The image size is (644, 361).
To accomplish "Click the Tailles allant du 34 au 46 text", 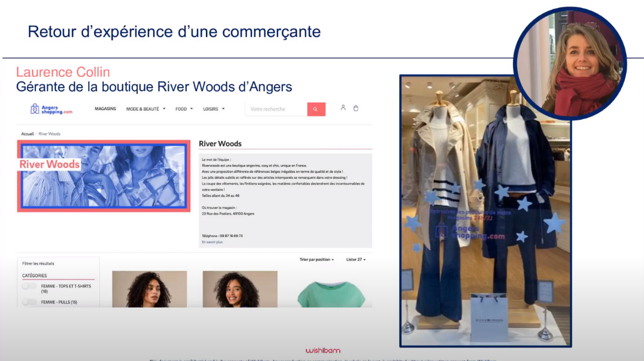I will coord(220,196).
